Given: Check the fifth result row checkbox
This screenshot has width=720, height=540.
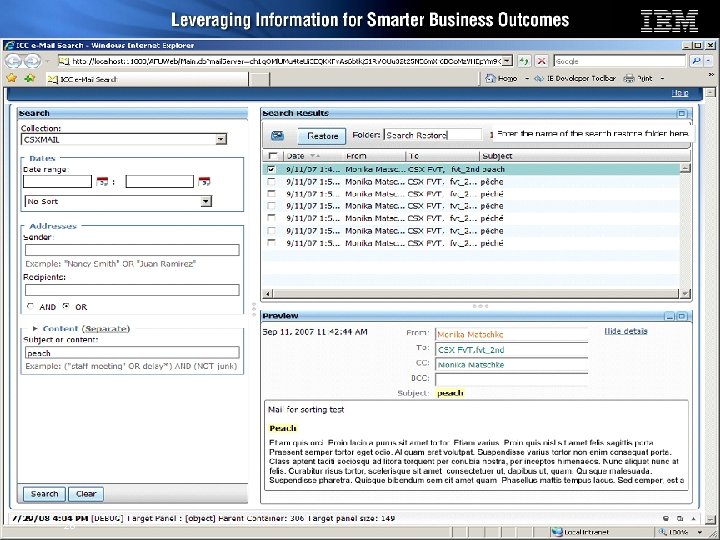Looking at the screenshot, I should click(271, 219).
